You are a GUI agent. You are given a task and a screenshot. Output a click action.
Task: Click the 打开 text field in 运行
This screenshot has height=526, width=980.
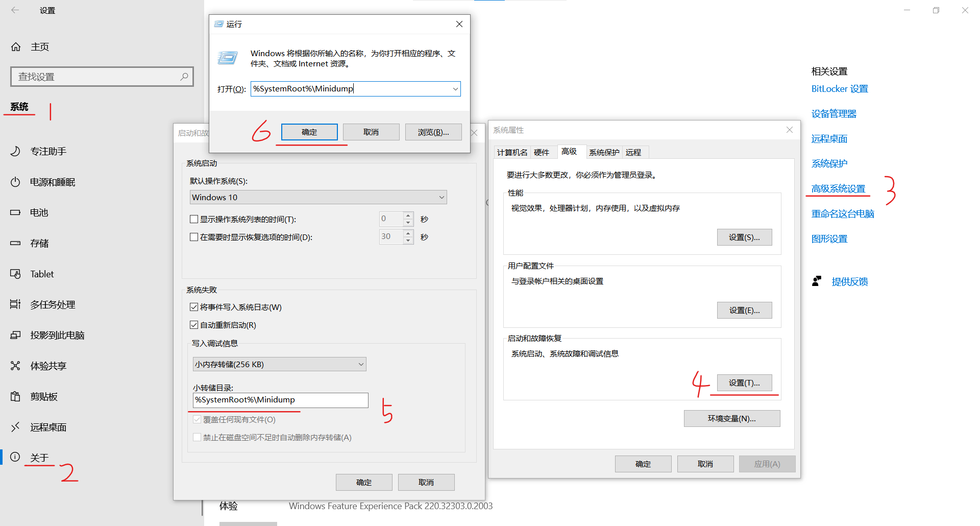(355, 89)
